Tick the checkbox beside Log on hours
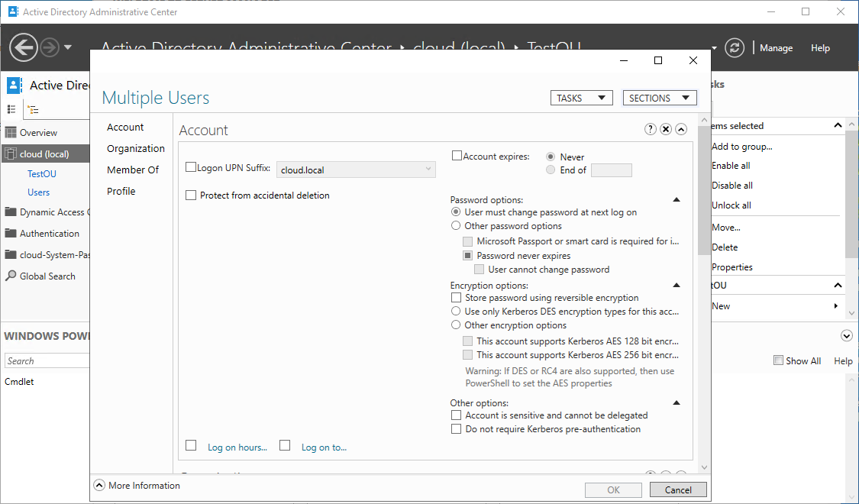 click(191, 445)
